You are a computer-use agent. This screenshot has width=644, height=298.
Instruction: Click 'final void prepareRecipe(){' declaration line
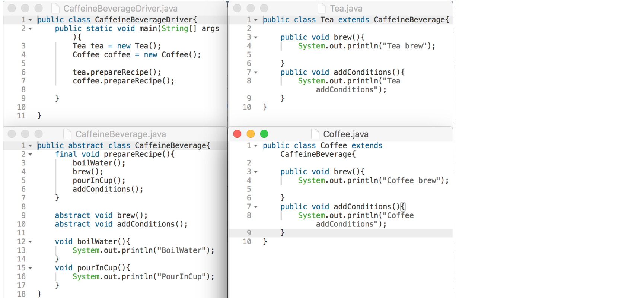[115, 154]
